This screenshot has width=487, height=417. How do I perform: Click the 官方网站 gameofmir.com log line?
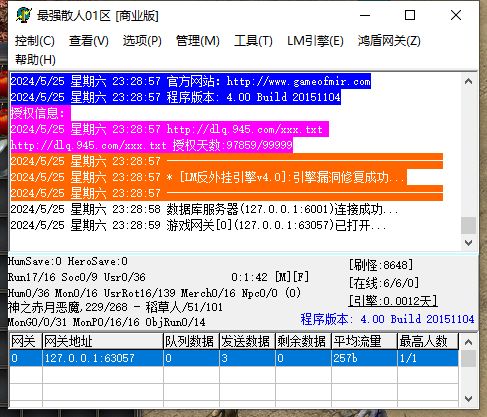point(190,81)
